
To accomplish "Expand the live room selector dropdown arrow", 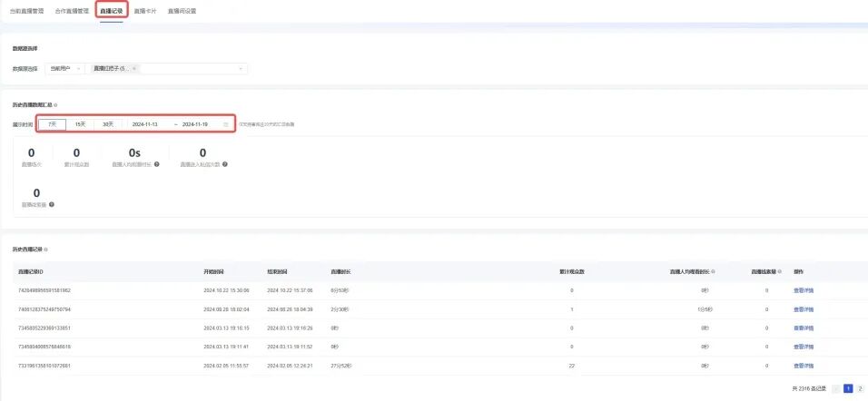I will [242, 68].
